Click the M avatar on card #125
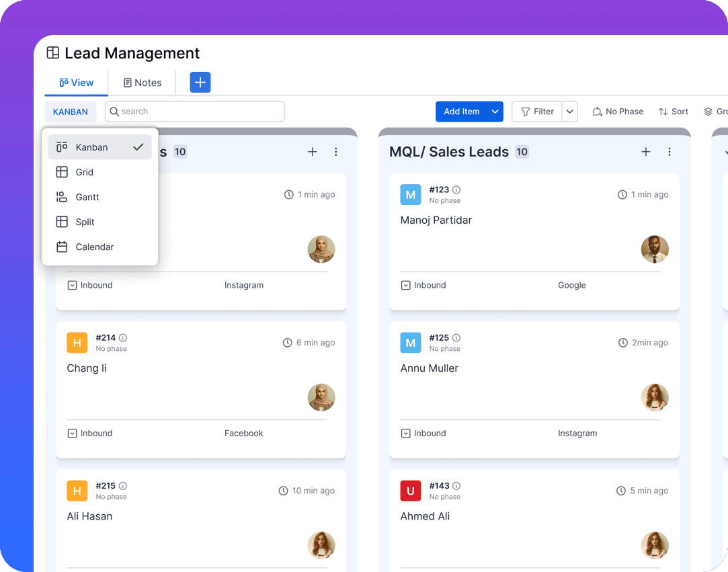Image resolution: width=728 pixels, height=572 pixels. coord(411,343)
